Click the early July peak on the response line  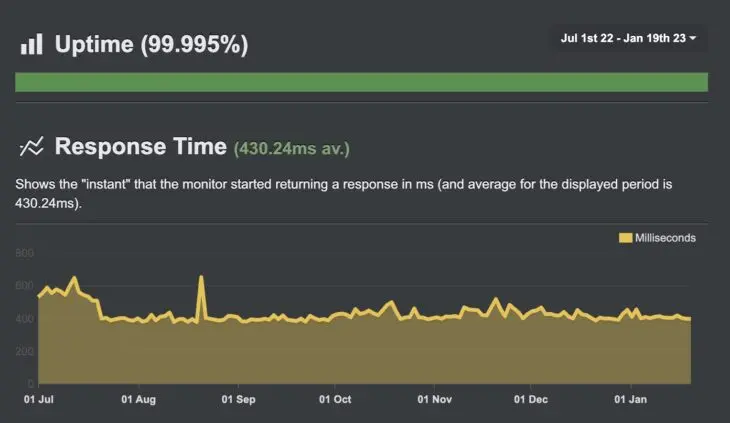coord(74,278)
